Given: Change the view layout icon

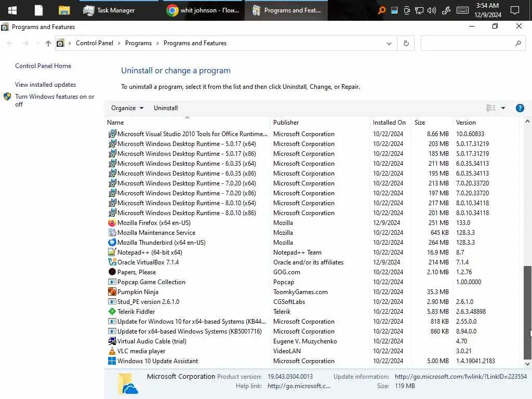Looking at the screenshot, I should pyautogui.click(x=490, y=108).
